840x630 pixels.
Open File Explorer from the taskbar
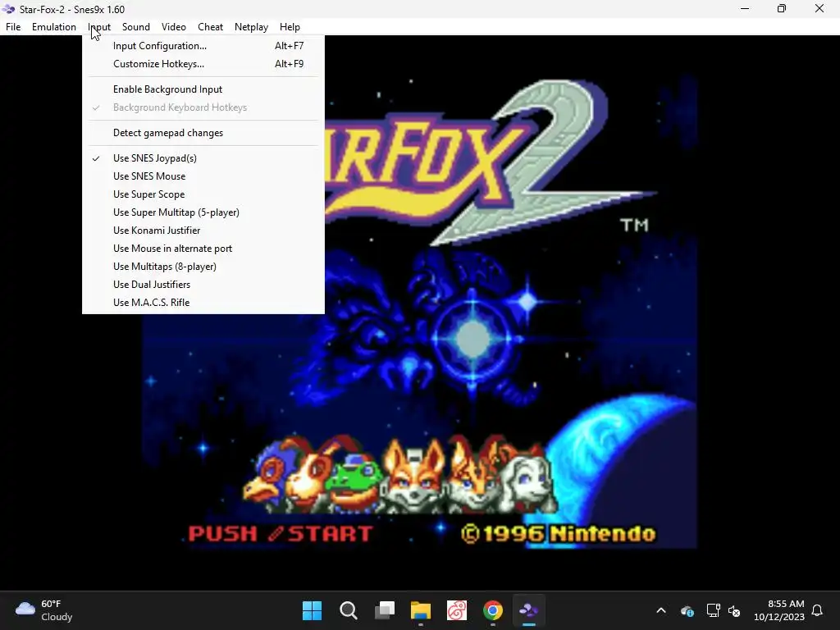[x=421, y=610]
